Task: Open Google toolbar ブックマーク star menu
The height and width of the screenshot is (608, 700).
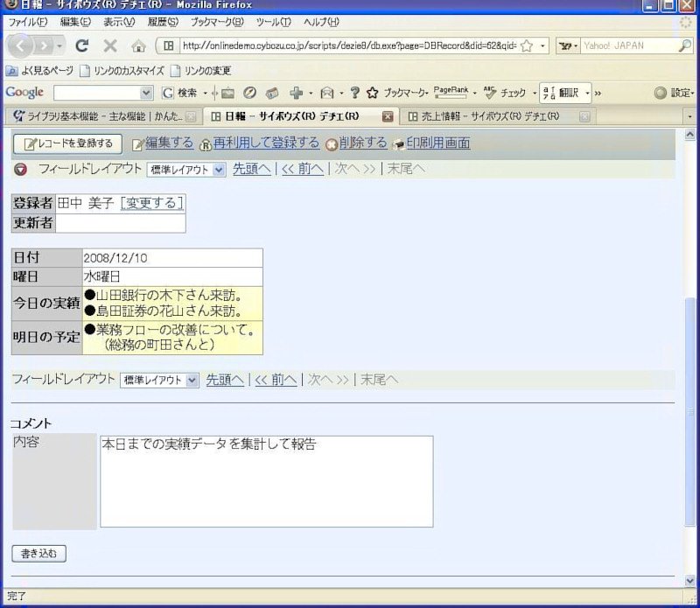Action: point(397,93)
